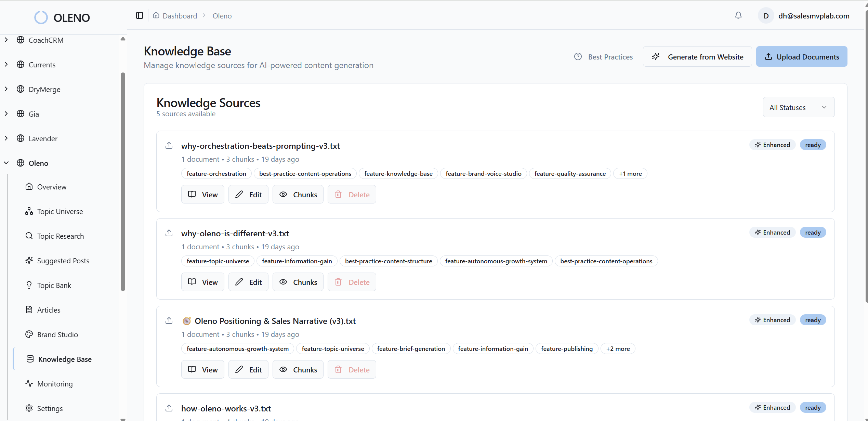868x421 pixels.
Task: Open the Best Practices link
Action: click(603, 56)
